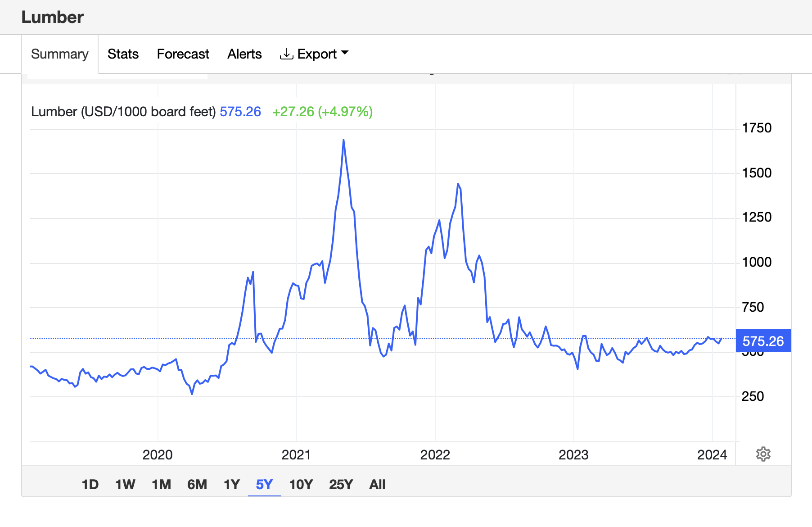
Task: Click the 2021 x-axis label
Action: [296, 455]
